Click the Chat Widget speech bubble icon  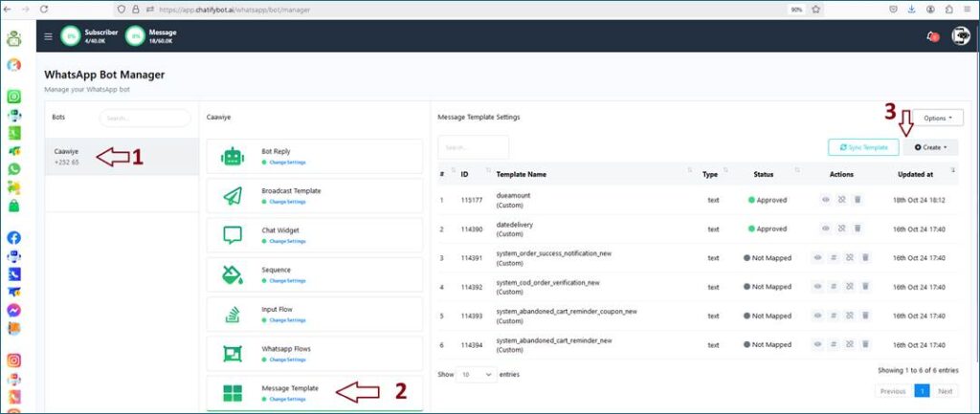tap(232, 235)
